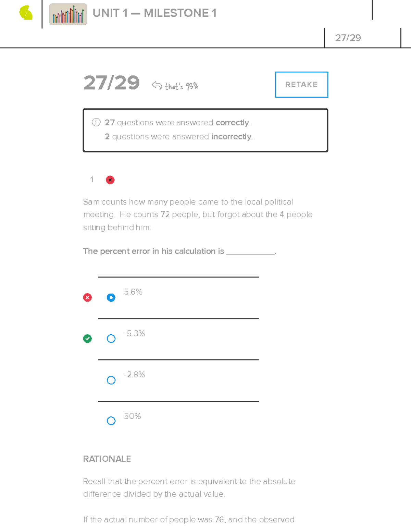Click the green checkmark beside the -5.3% answer

pyautogui.click(x=87, y=338)
